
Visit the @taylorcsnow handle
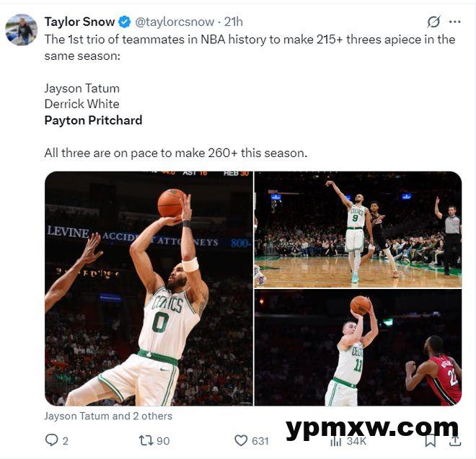click(175, 22)
